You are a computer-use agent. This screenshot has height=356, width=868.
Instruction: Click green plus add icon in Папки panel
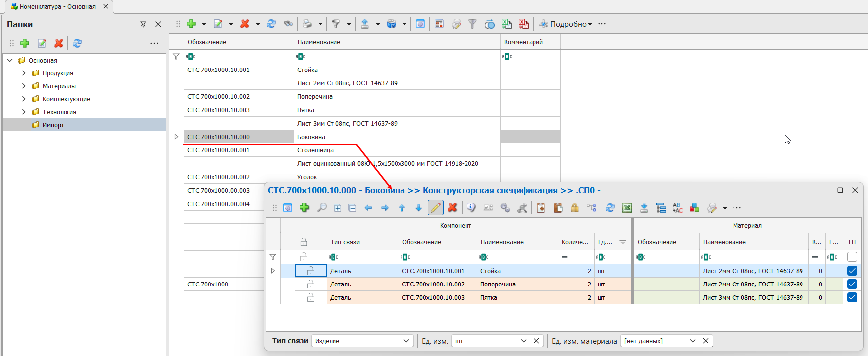pyautogui.click(x=25, y=43)
